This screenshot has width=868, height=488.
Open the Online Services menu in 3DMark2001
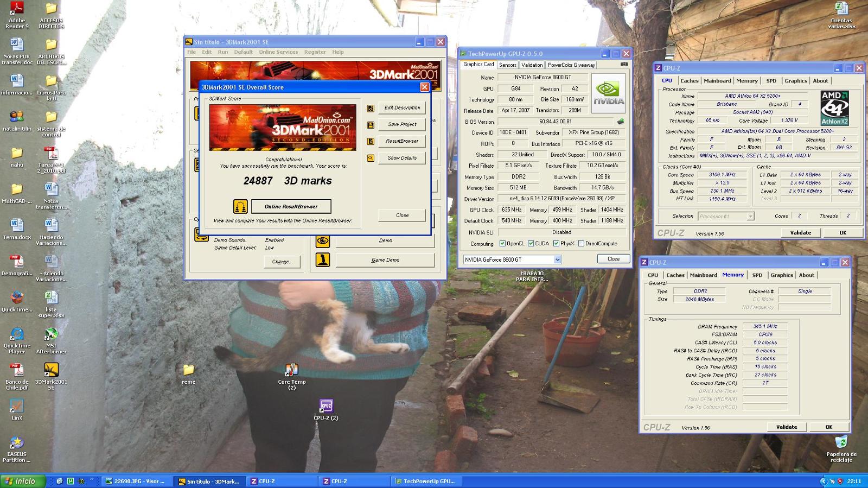coord(278,52)
